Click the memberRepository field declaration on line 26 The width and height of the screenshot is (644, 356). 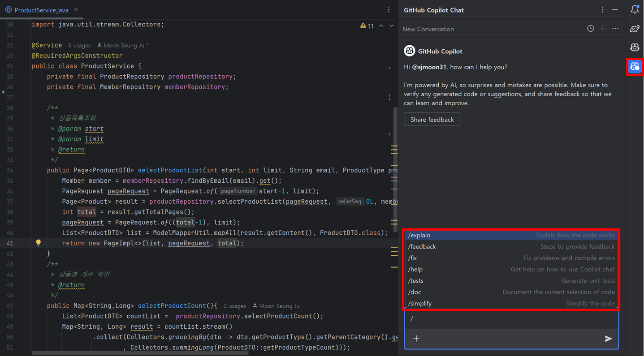point(194,87)
